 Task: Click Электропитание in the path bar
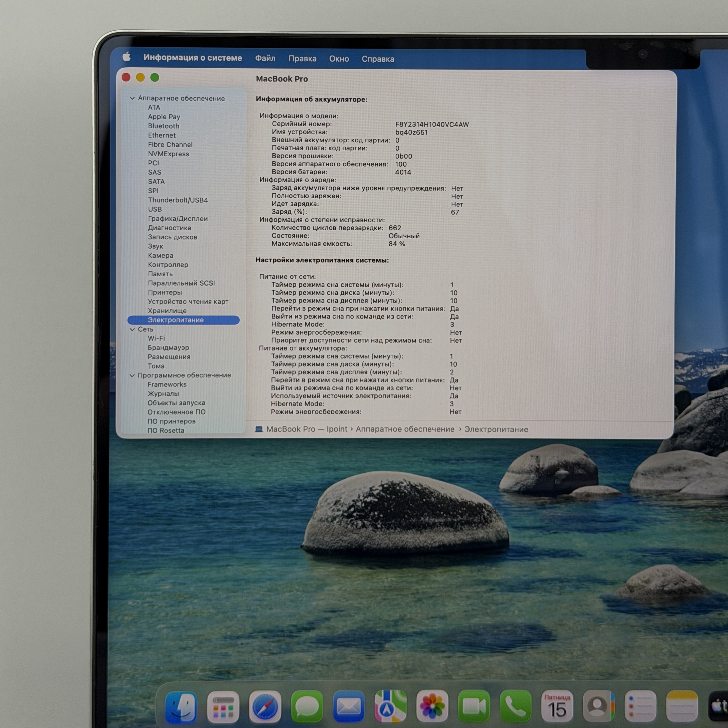click(x=496, y=430)
